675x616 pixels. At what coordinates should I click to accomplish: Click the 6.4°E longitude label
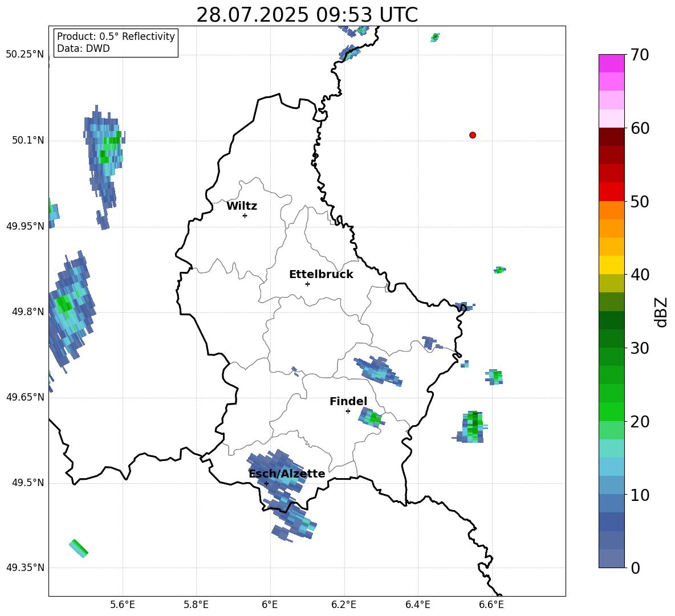pos(418,605)
